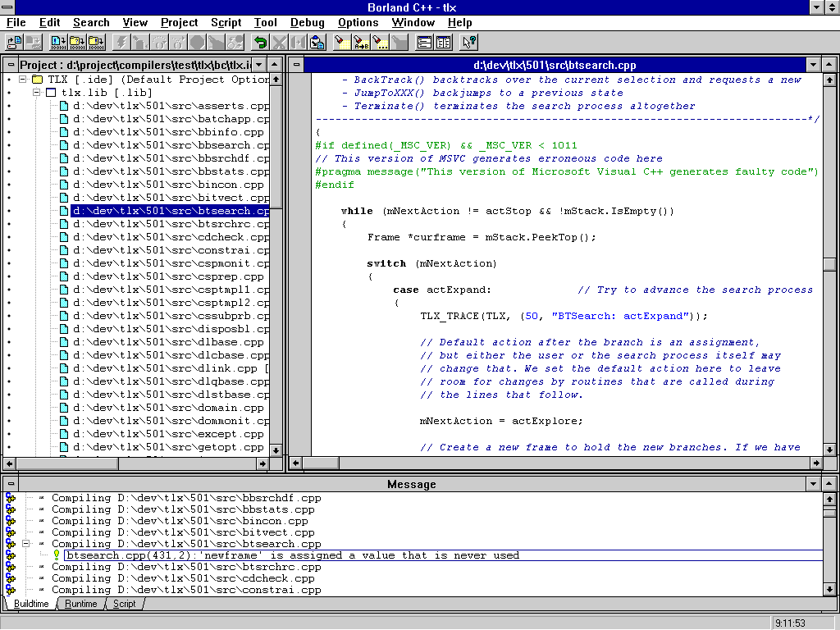Select the cdcheck.cpp row in Project tree
The width and height of the screenshot is (840, 630).
171,237
